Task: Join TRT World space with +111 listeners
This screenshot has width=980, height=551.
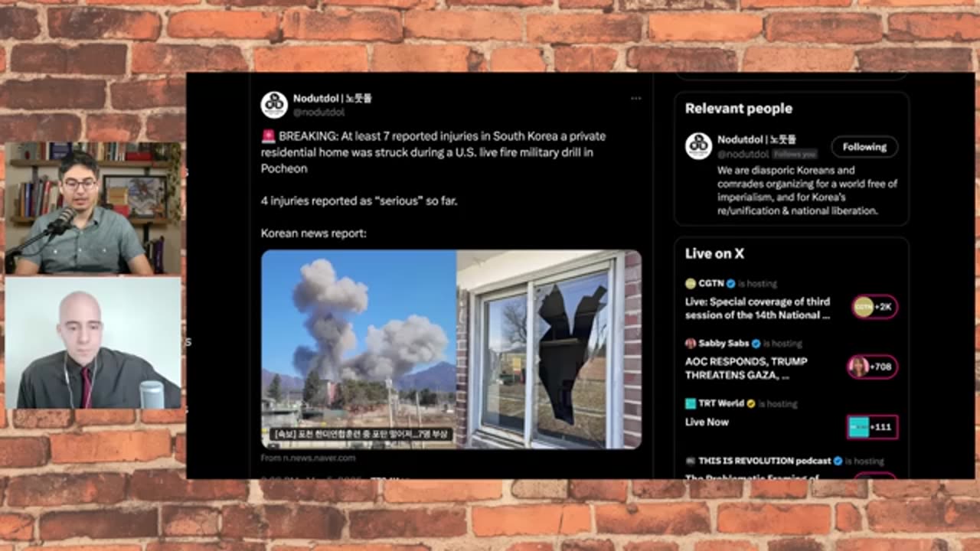Action: pos(872,426)
